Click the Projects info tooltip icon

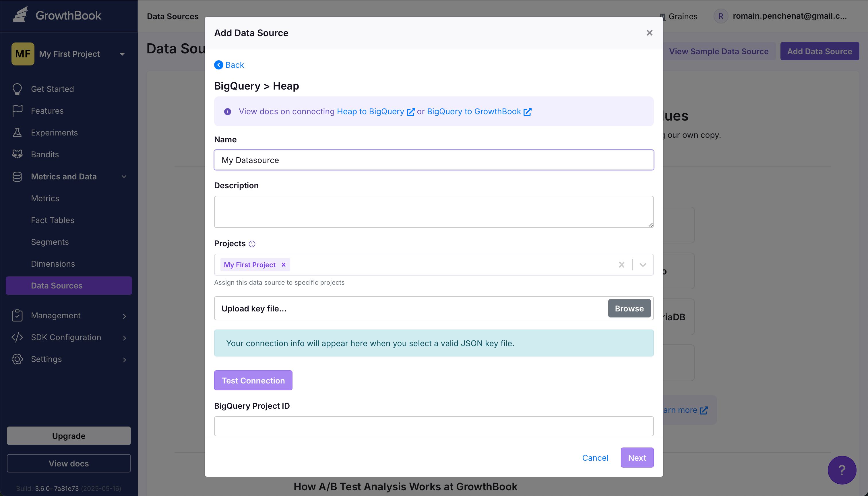coord(252,244)
